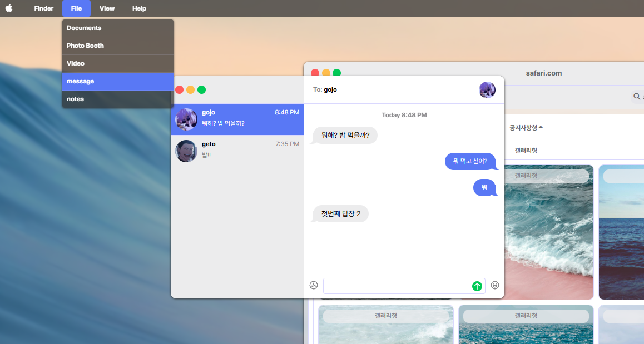644x344 pixels.
Task: Choose notes from File menu
Action: [x=118, y=99]
